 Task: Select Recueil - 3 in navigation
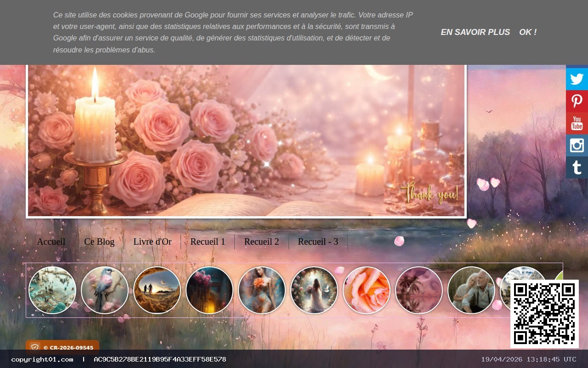click(317, 241)
